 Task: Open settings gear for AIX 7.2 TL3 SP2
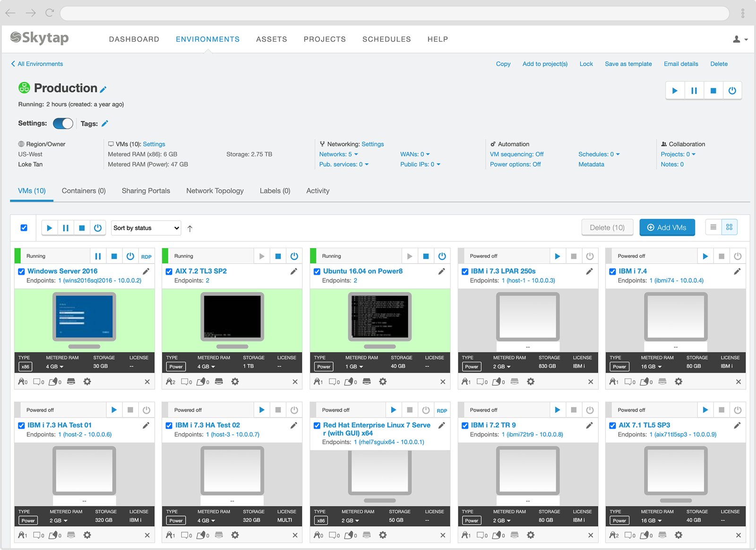pos(235,381)
